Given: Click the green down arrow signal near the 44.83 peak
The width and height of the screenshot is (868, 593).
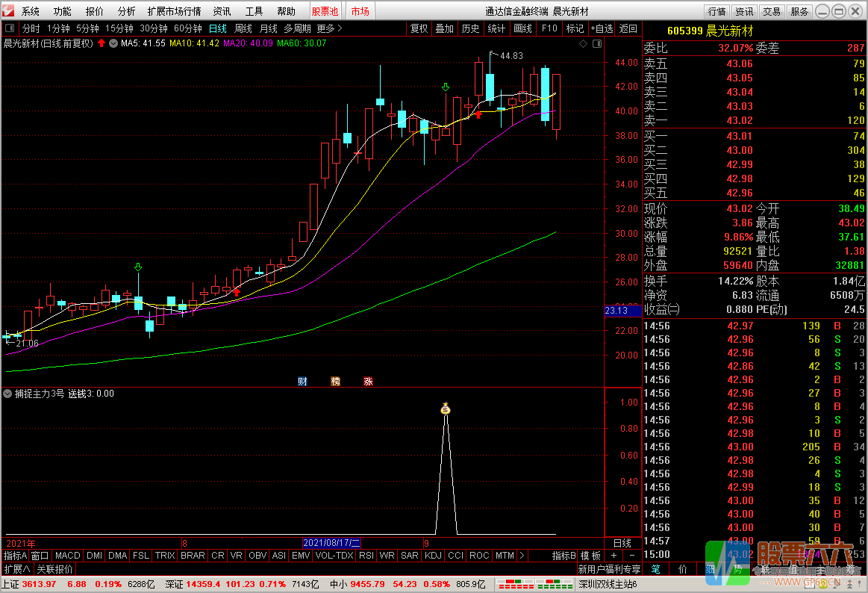Looking at the screenshot, I should click(x=446, y=87).
